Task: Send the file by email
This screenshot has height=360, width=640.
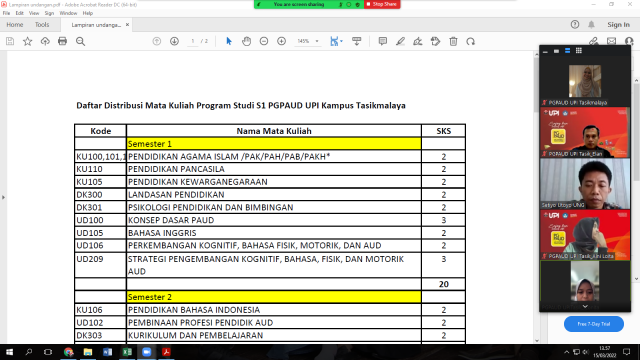Action: (x=611, y=41)
